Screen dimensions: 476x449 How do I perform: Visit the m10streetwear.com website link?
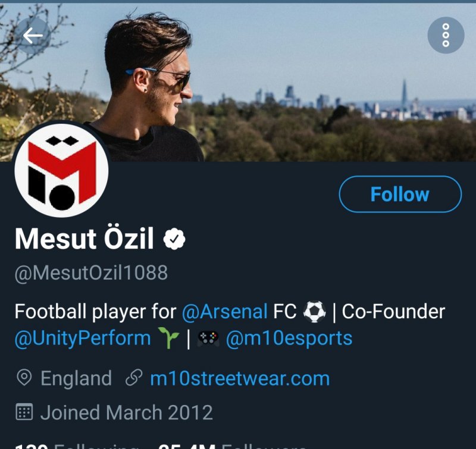240,378
